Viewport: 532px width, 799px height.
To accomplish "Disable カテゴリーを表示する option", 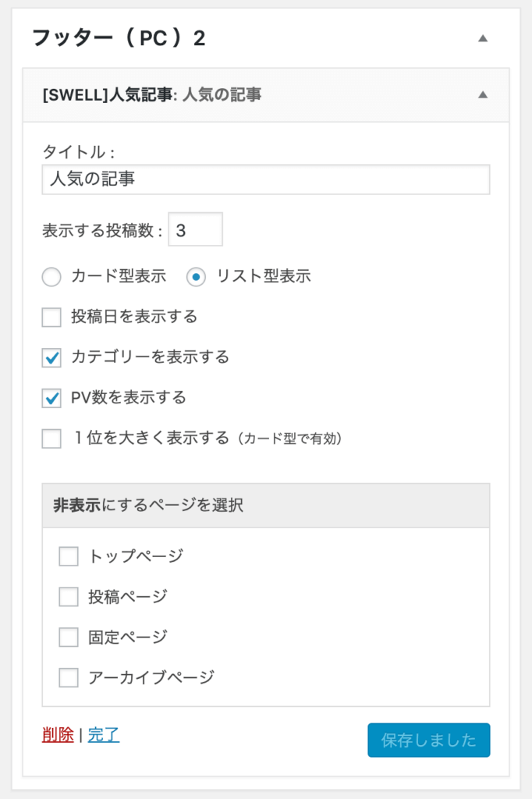I will (51, 357).
